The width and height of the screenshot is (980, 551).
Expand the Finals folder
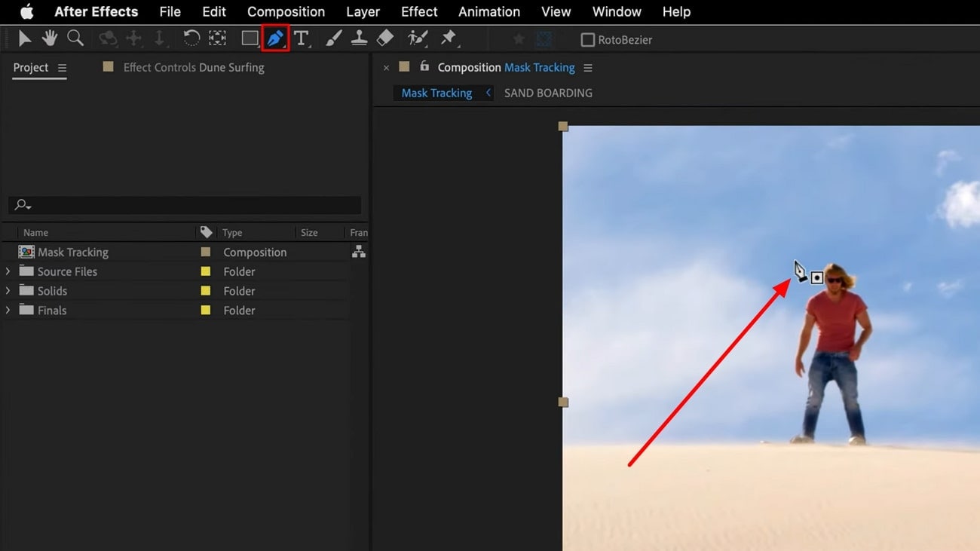[x=8, y=311]
